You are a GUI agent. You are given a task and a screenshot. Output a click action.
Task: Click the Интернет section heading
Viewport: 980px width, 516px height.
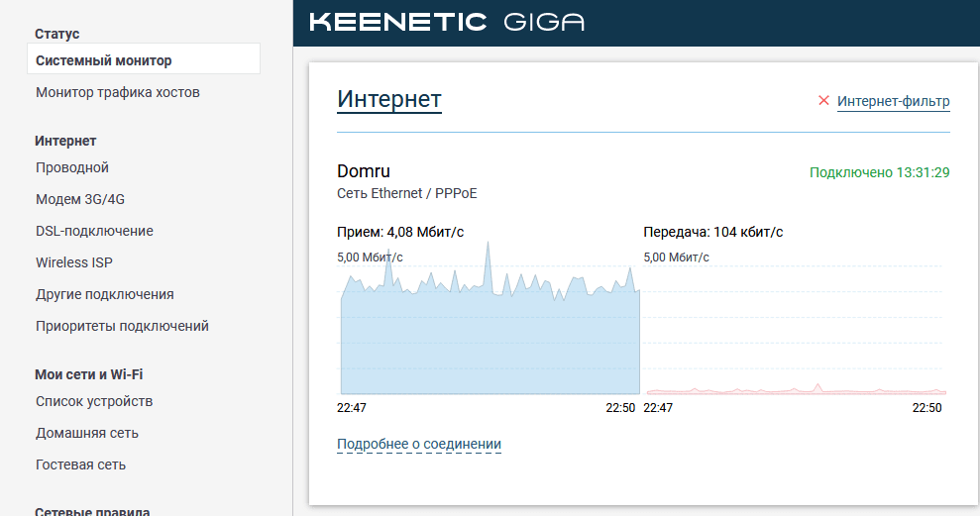click(x=389, y=99)
